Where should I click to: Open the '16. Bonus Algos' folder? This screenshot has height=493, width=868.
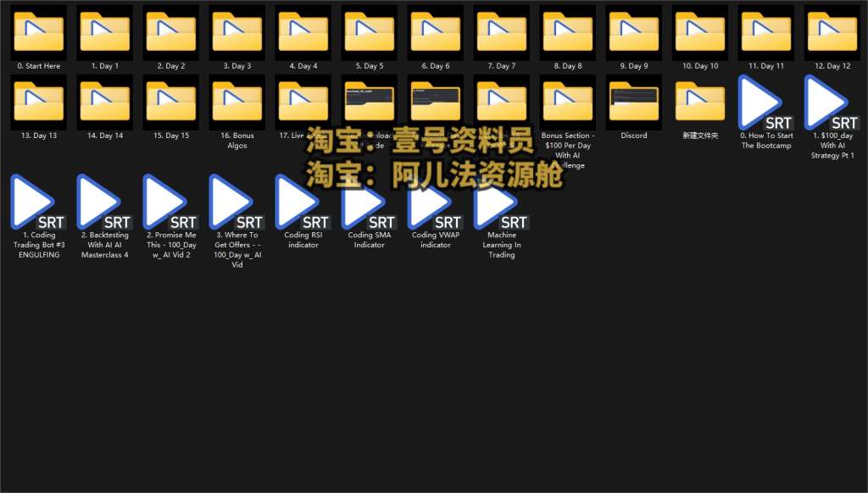click(236, 102)
